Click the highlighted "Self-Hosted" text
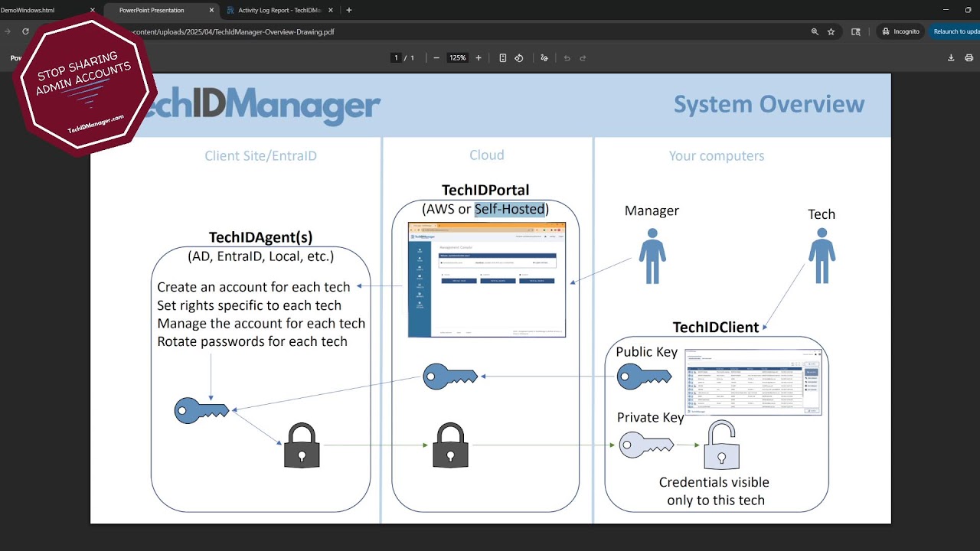 point(510,209)
